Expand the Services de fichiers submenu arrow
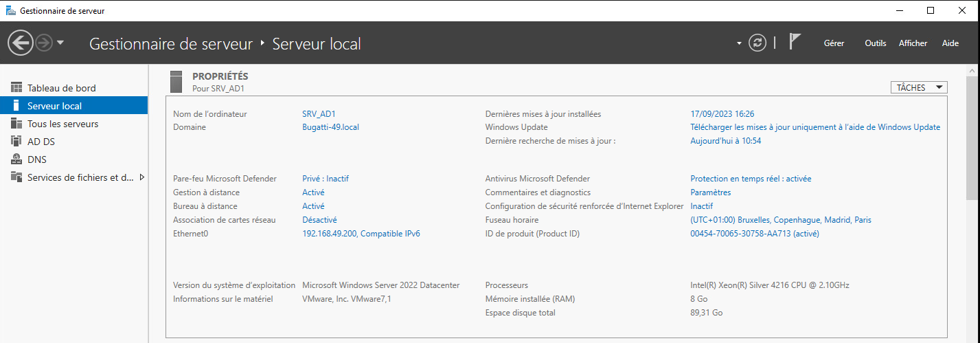The height and width of the screenshot is (343, 980). 141,177
